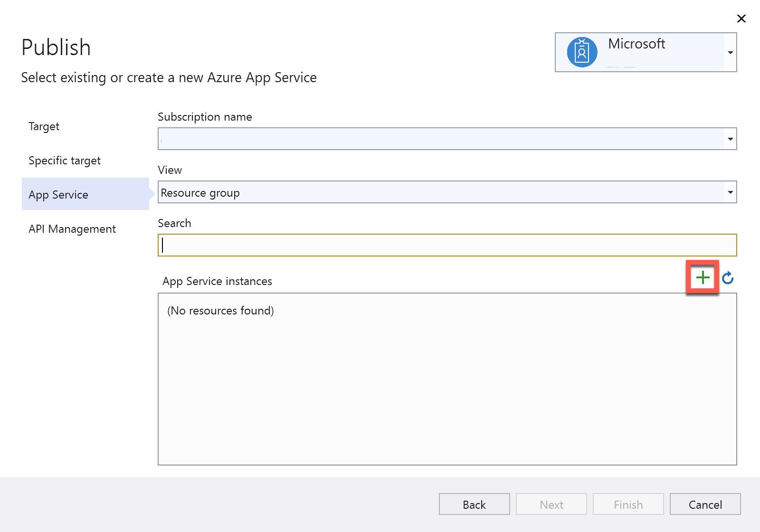Open the Subscription name dropdown
The width and height of the screenshot is (760, 532).
coord(730,139)
